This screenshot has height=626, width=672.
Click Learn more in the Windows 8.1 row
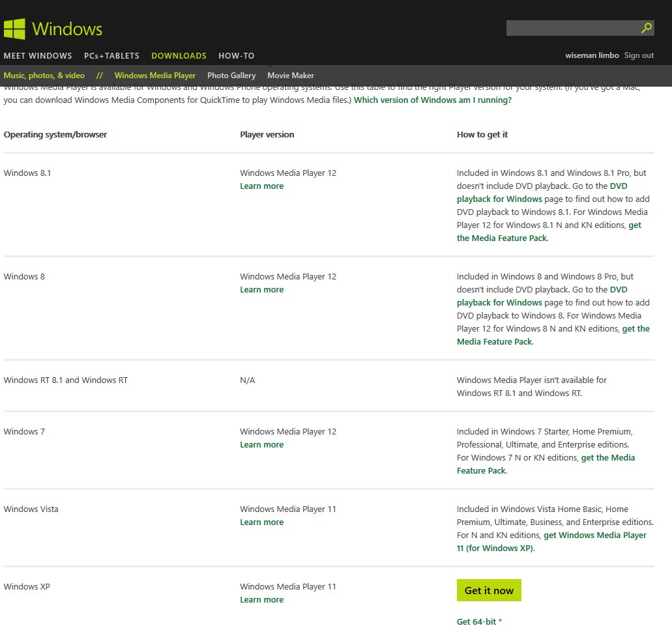tap(261, 186)
